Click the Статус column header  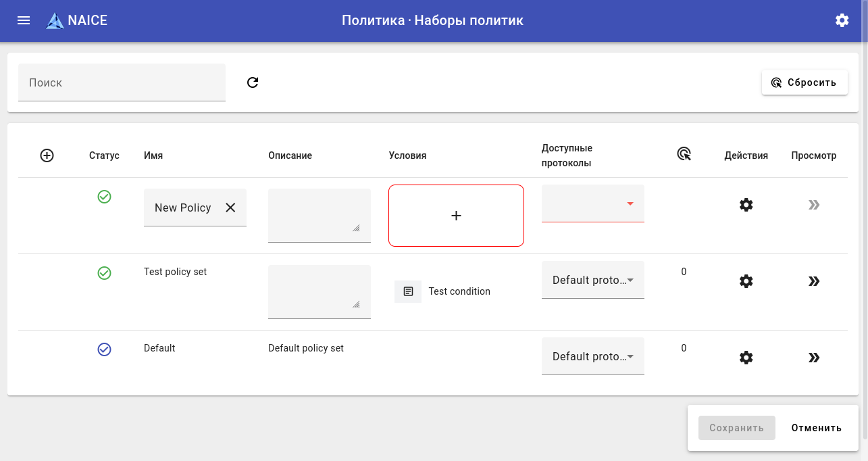pyautogui.click(x=104, y=155)
